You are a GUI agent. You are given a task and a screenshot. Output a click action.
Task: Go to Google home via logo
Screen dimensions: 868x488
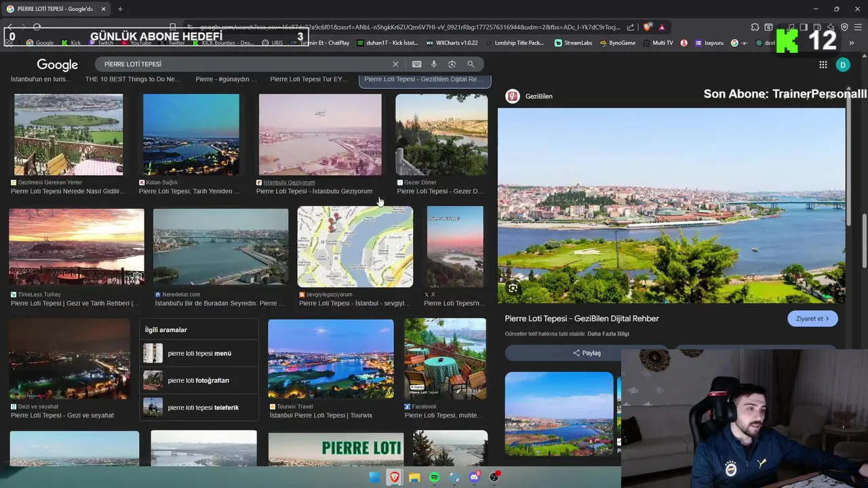(x=58, y=64)
